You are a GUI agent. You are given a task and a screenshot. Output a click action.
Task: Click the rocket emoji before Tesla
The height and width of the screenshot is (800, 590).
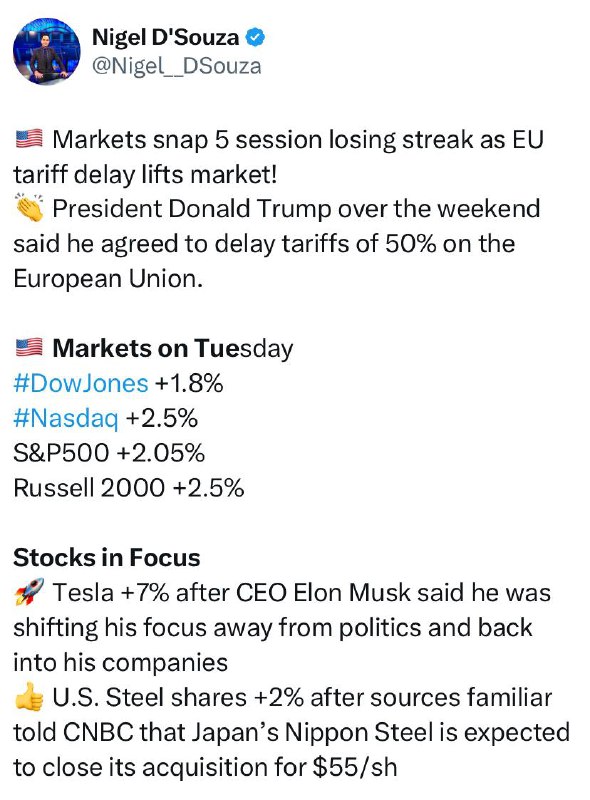[x=29, y=592]
